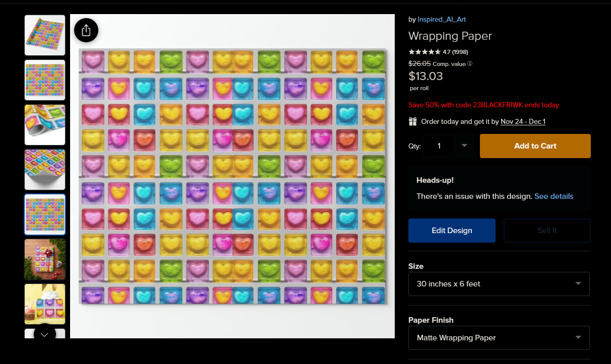Expand the Size 30 inches x 6 feet dropdown
The image size is (611, 364).
click(x=499, y=284)
